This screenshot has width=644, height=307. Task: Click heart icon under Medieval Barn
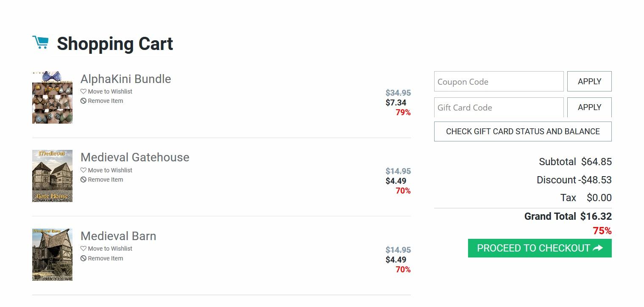[84, 249]
